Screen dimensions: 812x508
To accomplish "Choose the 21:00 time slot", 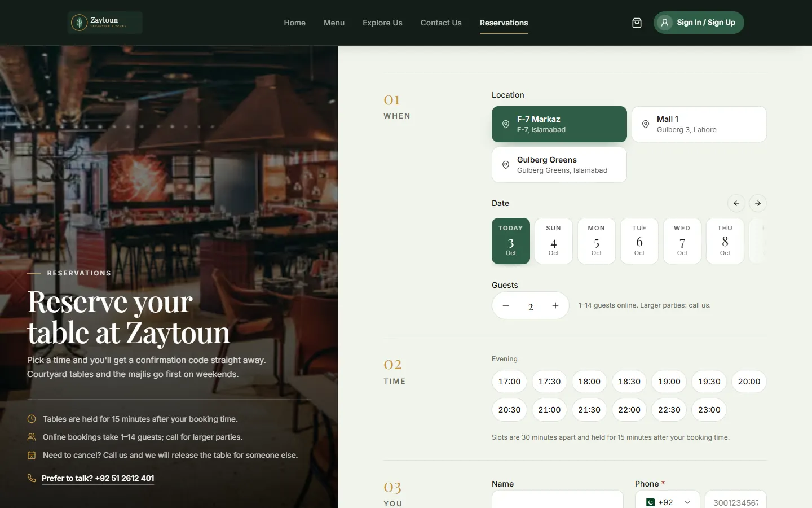I will [549, 410].
